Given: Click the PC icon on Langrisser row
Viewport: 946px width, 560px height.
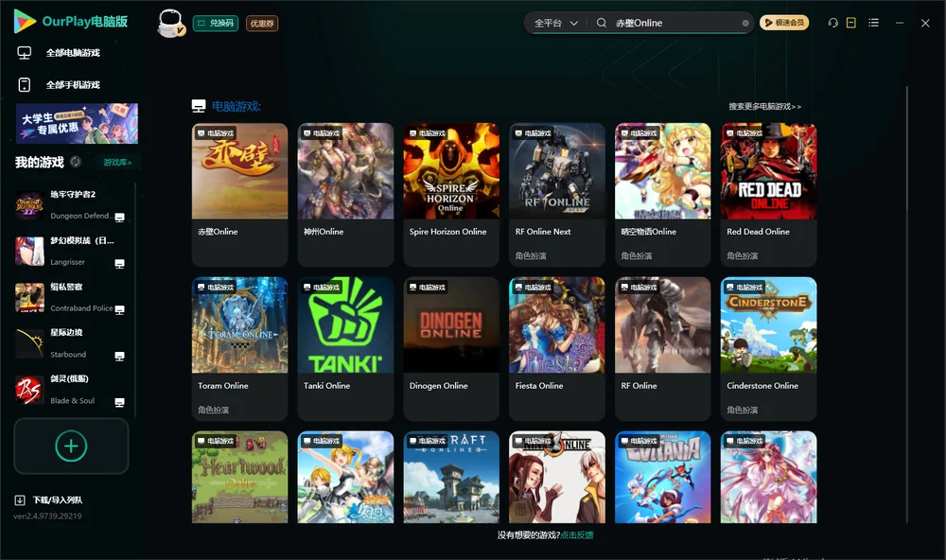Looking at the screenshot, I should tap(119, 264).
